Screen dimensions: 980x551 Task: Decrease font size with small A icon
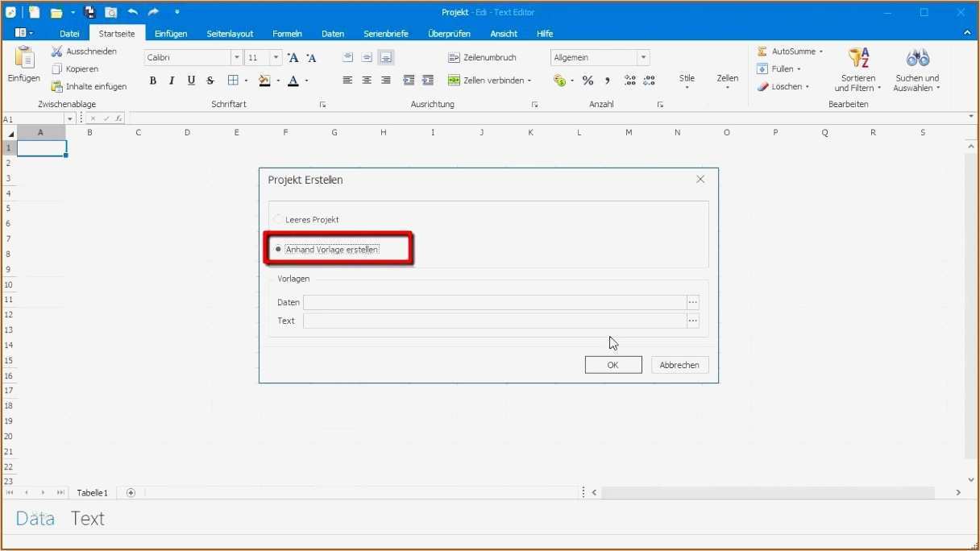pyautogui.click(x=312, y=57)
